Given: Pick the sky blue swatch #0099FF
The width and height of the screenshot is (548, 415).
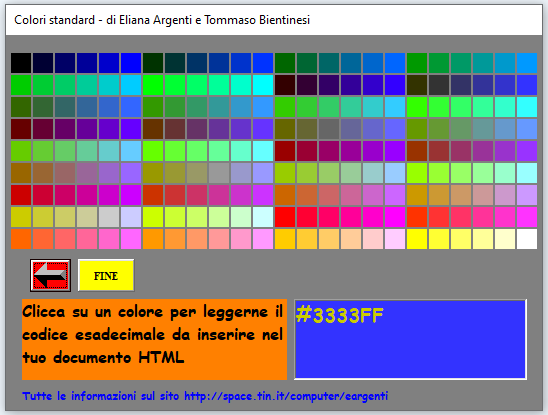Looking at the screenshot, I should tap(527, 63).
